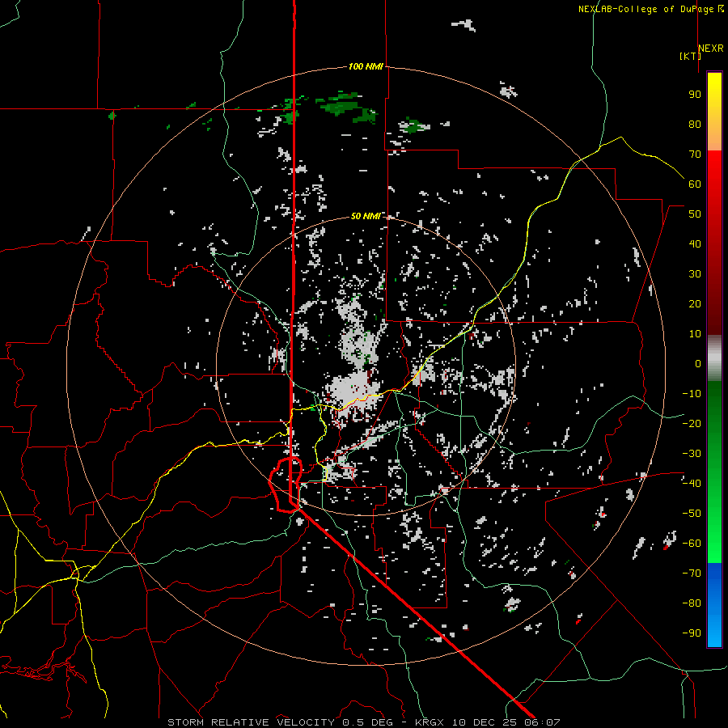The width and height of the screenshot is (728, 728).
Task: Click the -10 scale value
Action: 692,394
